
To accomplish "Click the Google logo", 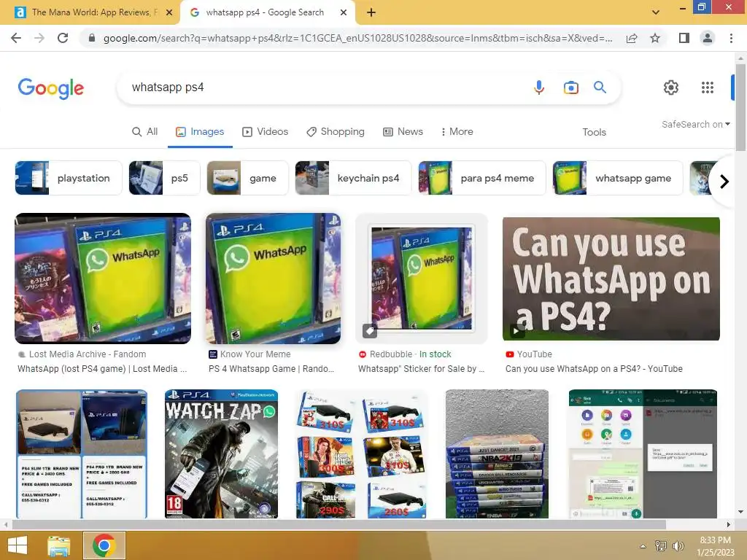I will click(x=51, y=88).
